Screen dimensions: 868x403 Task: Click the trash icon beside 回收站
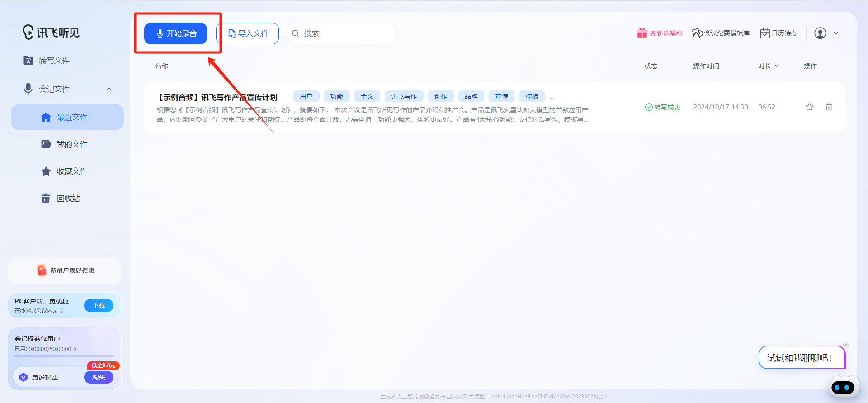46,199
